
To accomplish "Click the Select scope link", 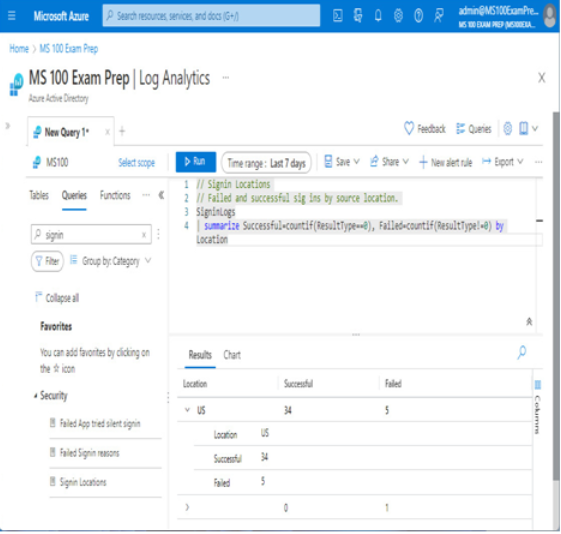I will [x=136, y=163].
